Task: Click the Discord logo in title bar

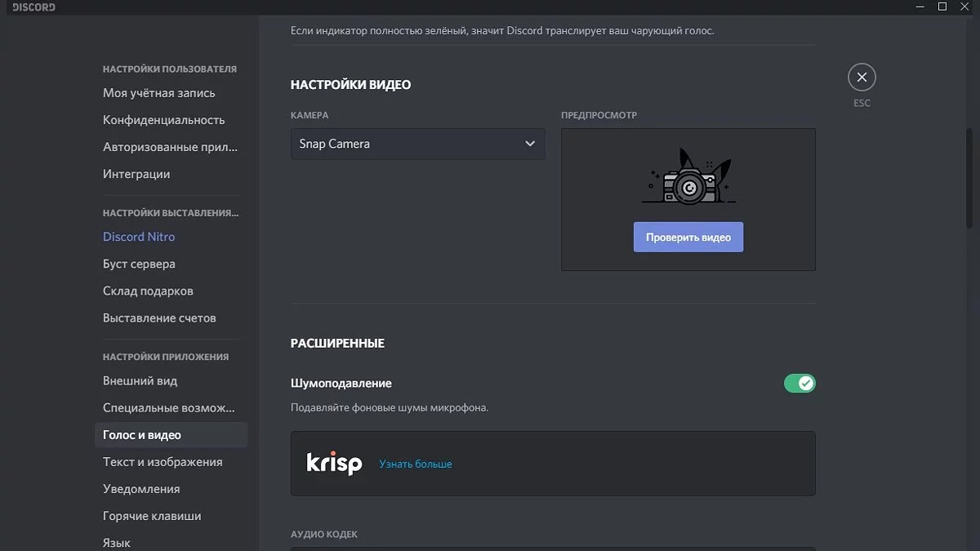Action: click(x=33, y=7)
